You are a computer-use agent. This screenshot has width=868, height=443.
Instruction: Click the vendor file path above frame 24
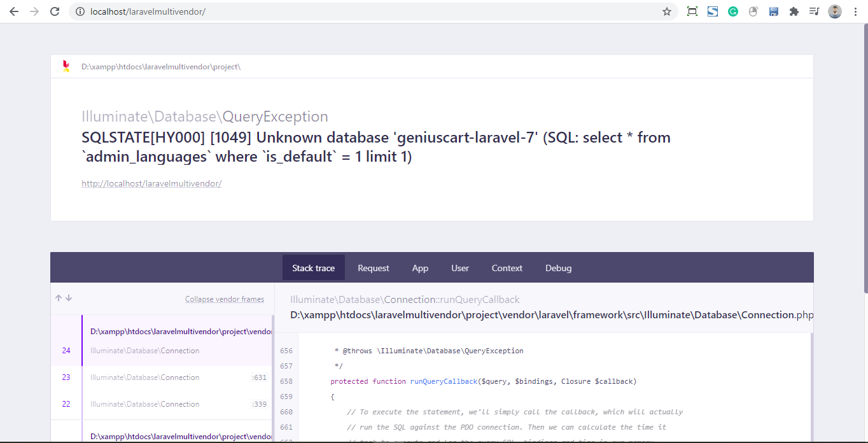(181, 332)
